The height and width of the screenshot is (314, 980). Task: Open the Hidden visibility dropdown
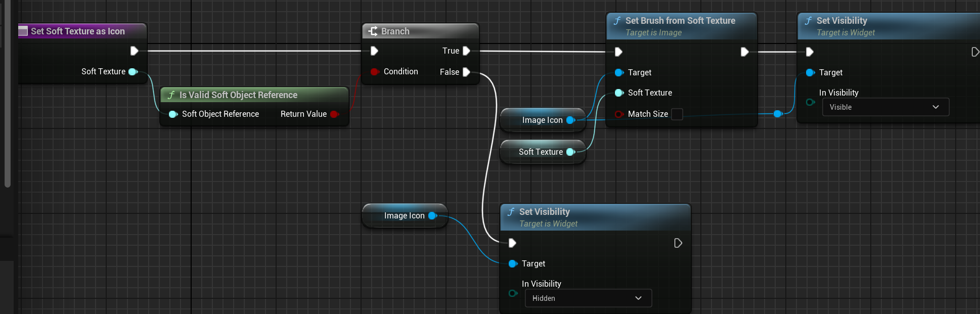(x=588, y=298)
